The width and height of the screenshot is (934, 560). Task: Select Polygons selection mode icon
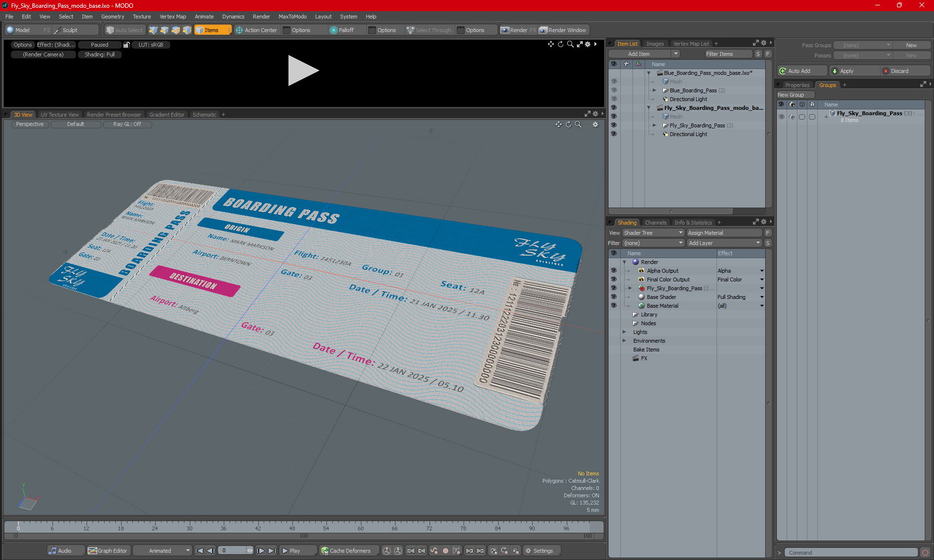(x=176, y=30)
